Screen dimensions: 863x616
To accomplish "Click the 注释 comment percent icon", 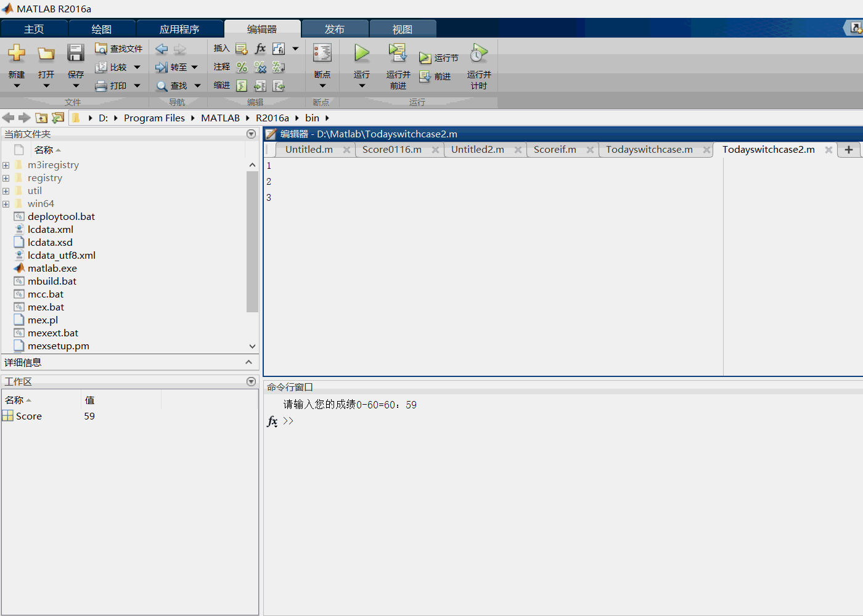I will pyautogui.click(x=241, y=67).
